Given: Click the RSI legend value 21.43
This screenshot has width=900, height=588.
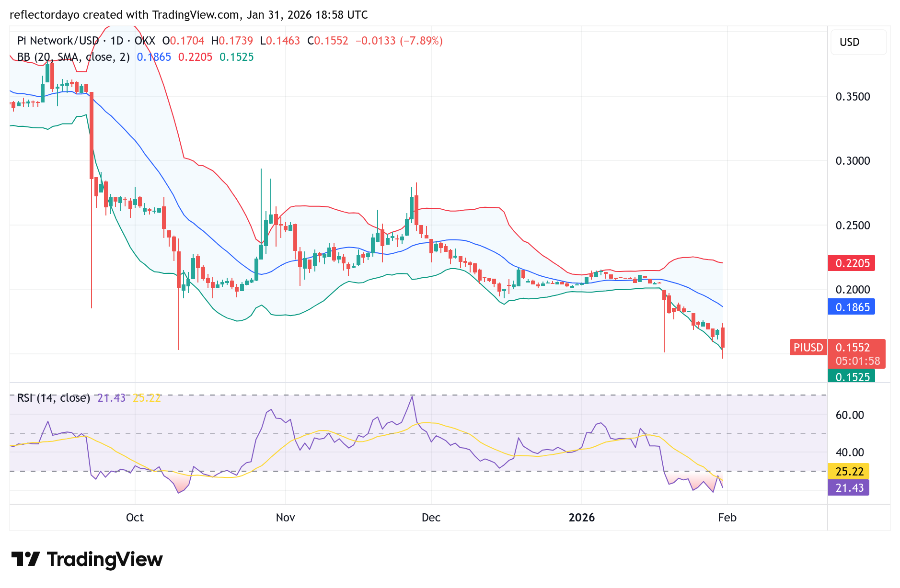Looking at the screenshot, I should click(111, 398).
